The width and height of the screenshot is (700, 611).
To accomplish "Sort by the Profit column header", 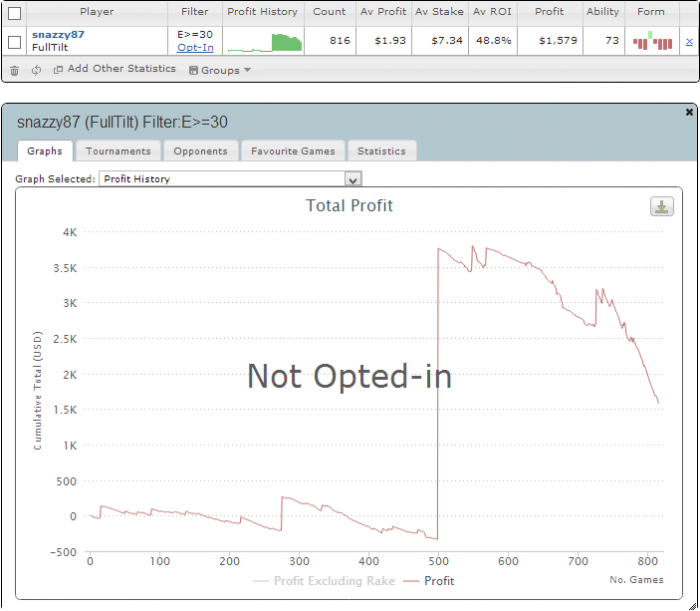I will (x=550, y=12).
